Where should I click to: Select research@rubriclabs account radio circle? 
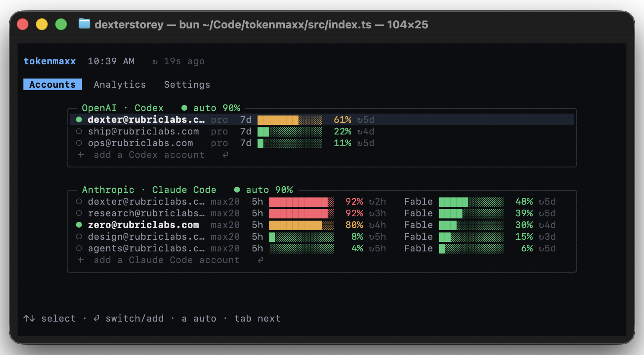(79, 213)
